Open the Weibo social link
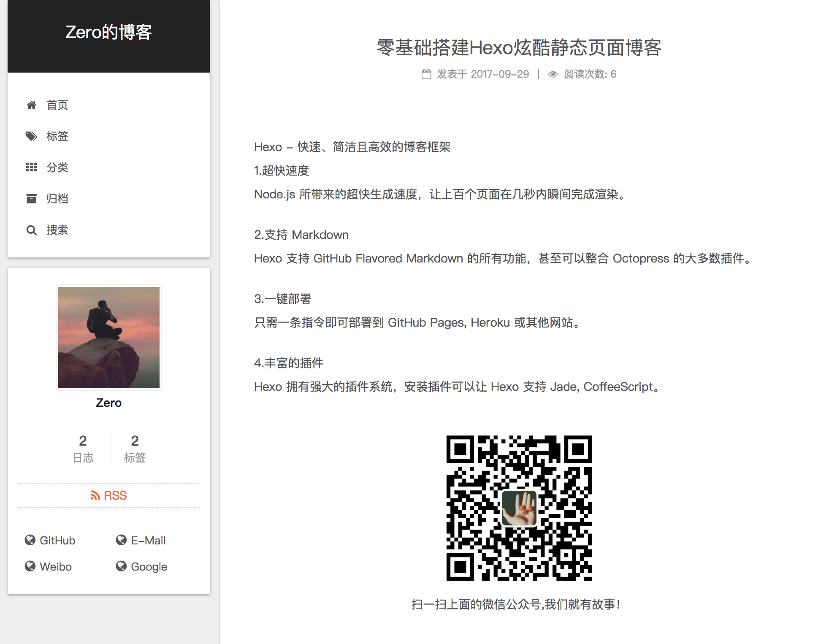This screenshot has width=818, height=644. (x=55, y=566)
